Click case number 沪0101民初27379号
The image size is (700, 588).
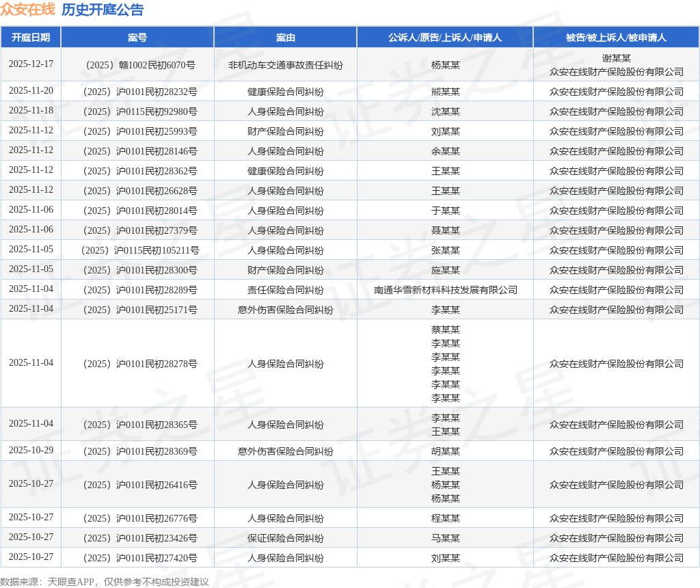click(141, 231)
